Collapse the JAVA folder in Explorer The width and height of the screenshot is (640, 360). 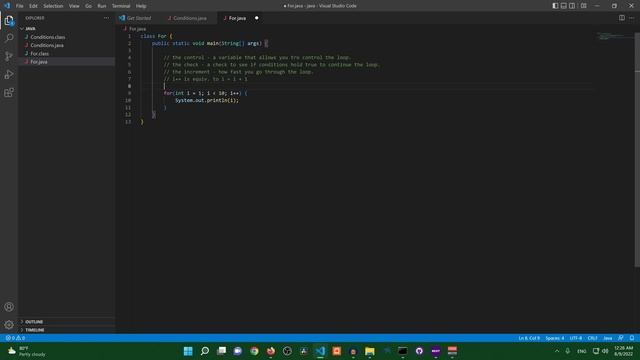point(30,29)
